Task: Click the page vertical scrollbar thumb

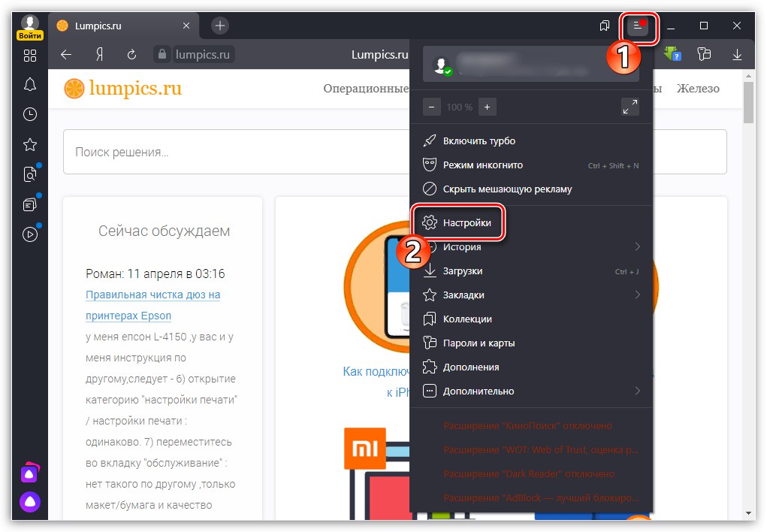Action: 748,102
